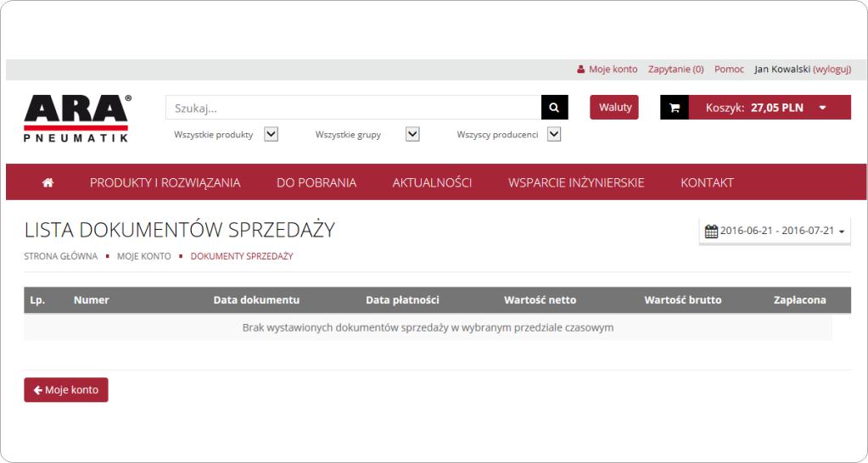Click the shopping cart icon
Screen dimensions: 868x463
coord(675,108)
